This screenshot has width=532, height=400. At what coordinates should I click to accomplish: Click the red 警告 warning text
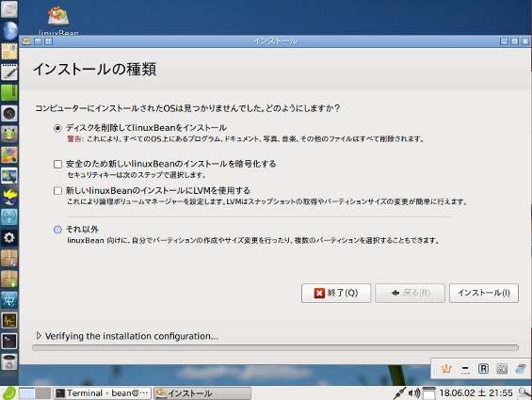[x=75, y=139]
